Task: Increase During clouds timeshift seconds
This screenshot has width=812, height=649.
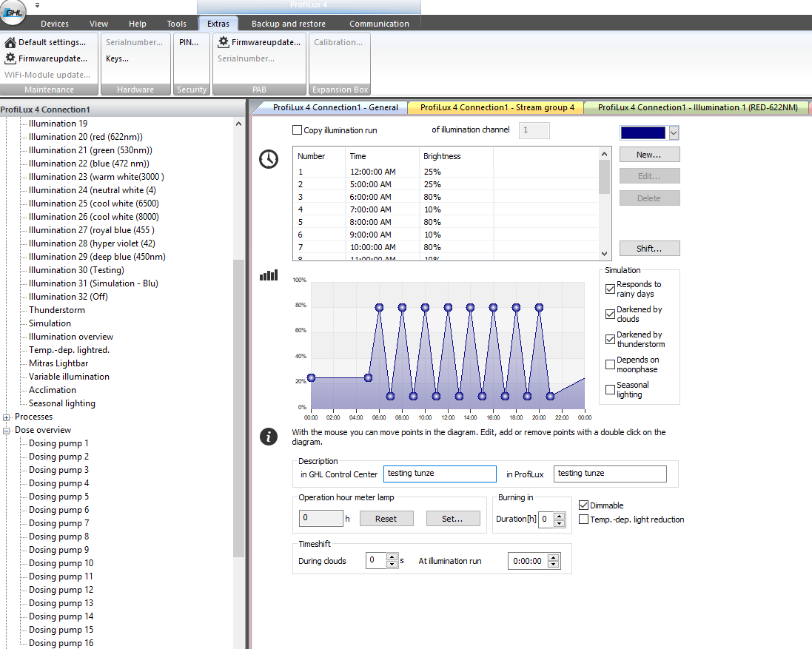Action: click(x=392, y=557)
